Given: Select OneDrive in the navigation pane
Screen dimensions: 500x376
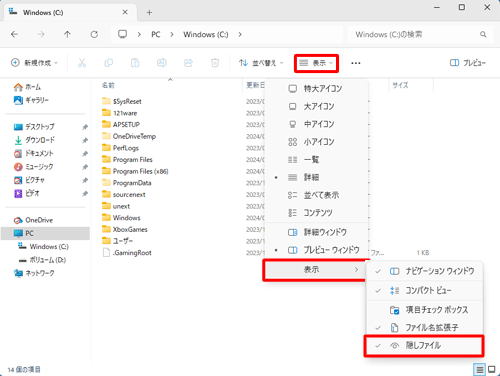Looking at the screenshot, I should 33,220.
